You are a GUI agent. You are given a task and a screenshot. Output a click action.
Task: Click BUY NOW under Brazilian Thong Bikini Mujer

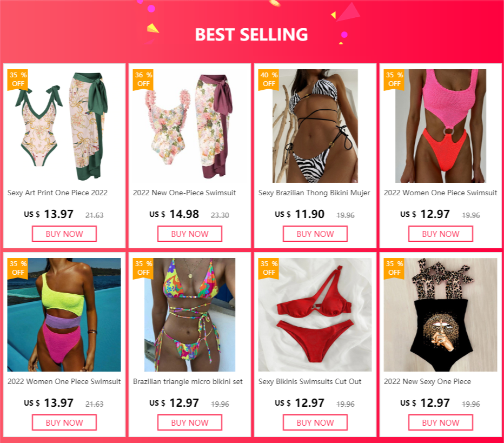[x=315, y=234]
